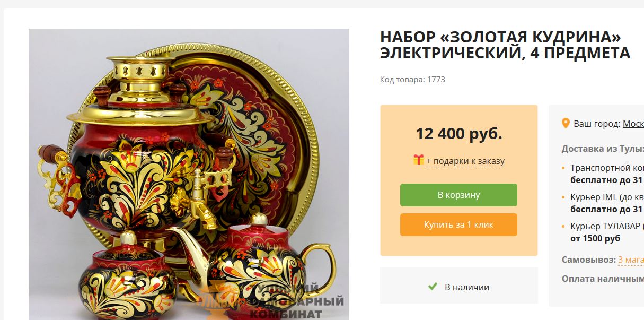This screenshot has width=644, height=320.
Task: Click the orange location pin icon
Action: click(x=566, y=123)
